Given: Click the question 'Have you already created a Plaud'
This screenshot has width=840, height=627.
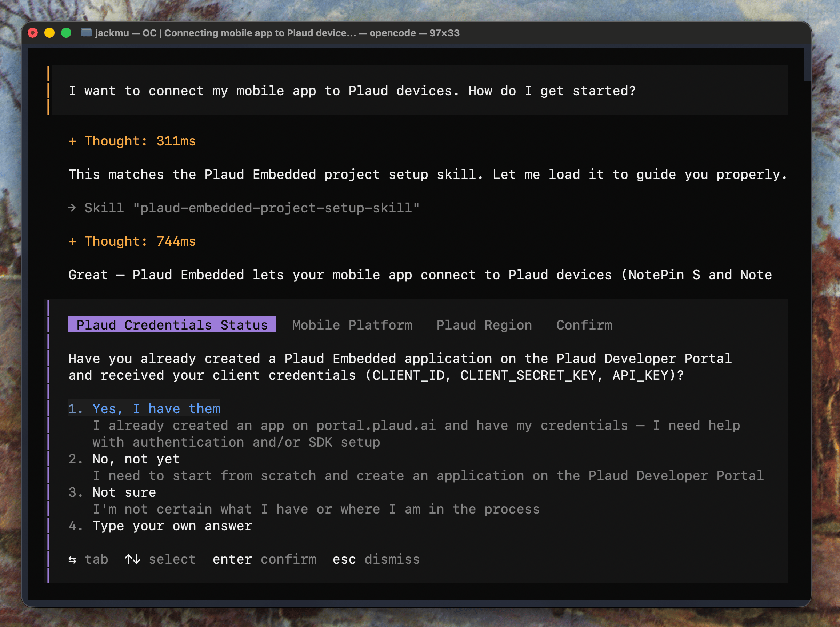Looking at the screenshot, I should [x=400, y=367].
